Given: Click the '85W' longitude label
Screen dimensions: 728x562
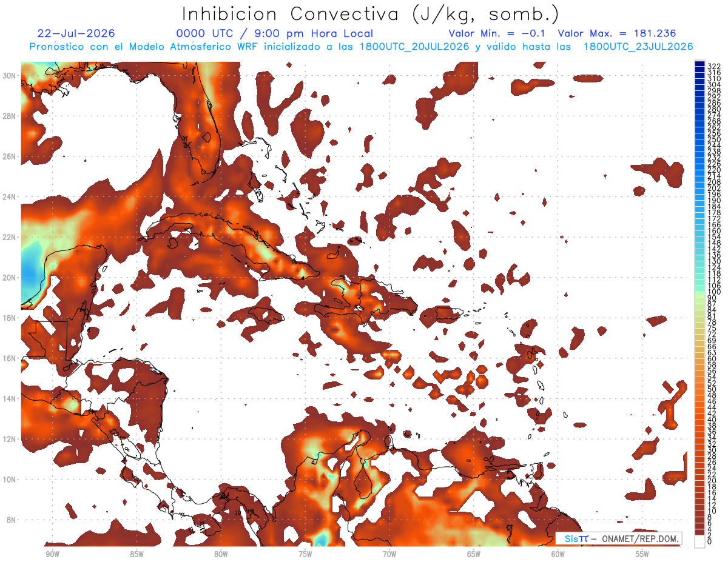Looking at the screenshot, I should coord(136,554).
